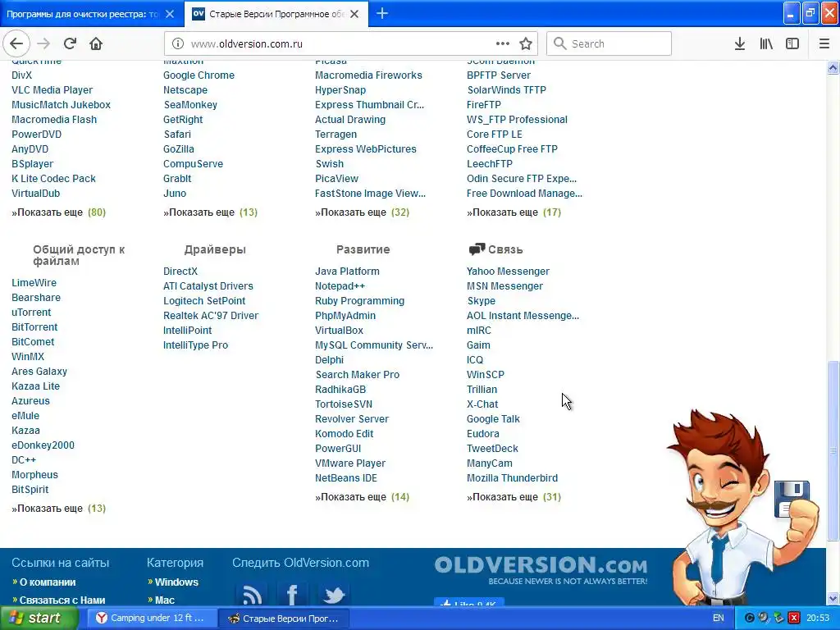
Task: Click the floppy disk mascot icon
Action: point(792,498)
